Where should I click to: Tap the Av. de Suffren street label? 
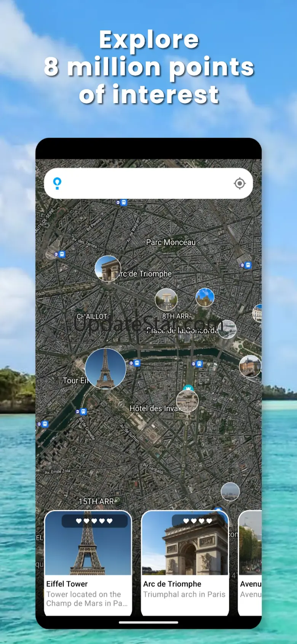(x=130, y=433)
